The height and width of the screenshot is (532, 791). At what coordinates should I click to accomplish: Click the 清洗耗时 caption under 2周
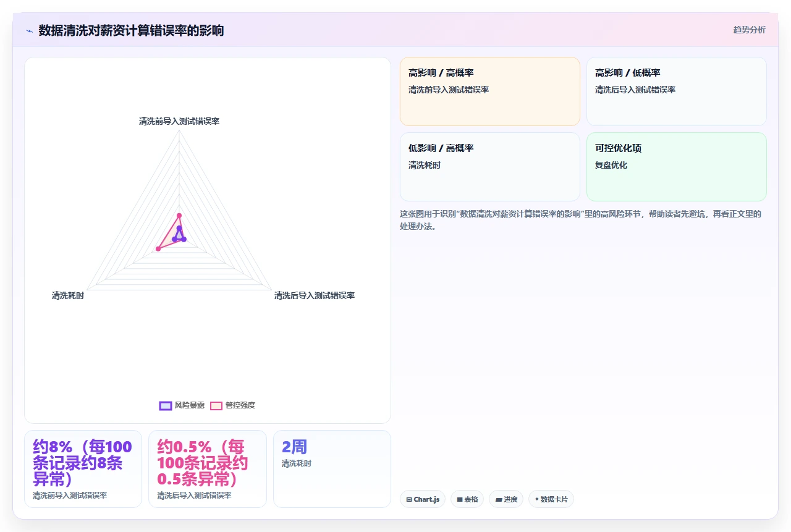click(297, 463)
